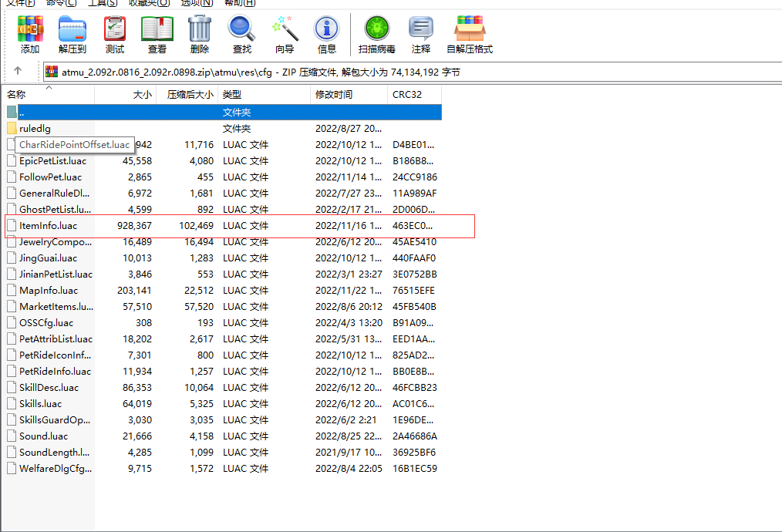
Task: Select the MarketItems.lu... file name
Action: (56, 307)
